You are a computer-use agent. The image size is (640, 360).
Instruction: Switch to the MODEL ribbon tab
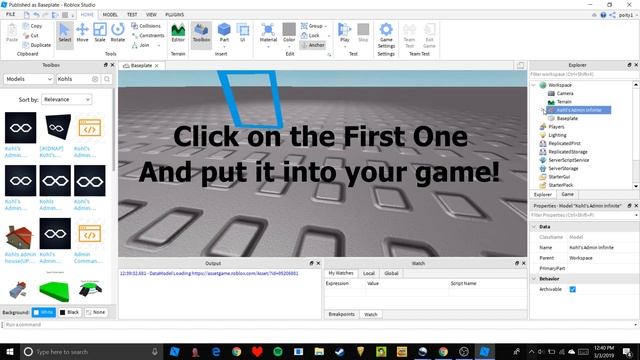(x=110, y=14)
